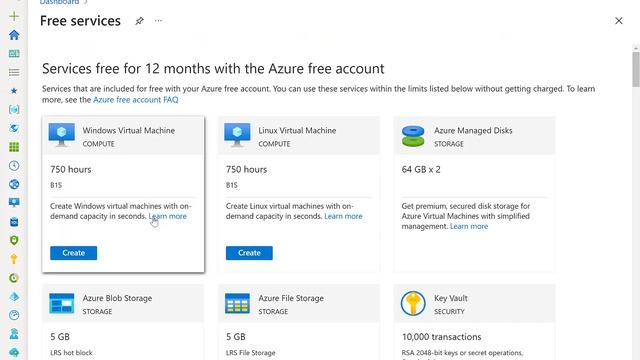Image resolution: width=640 pixels, height=360 pixels.
Task: Click the Azure Blob Storage icon
Action: click(62, 303)
